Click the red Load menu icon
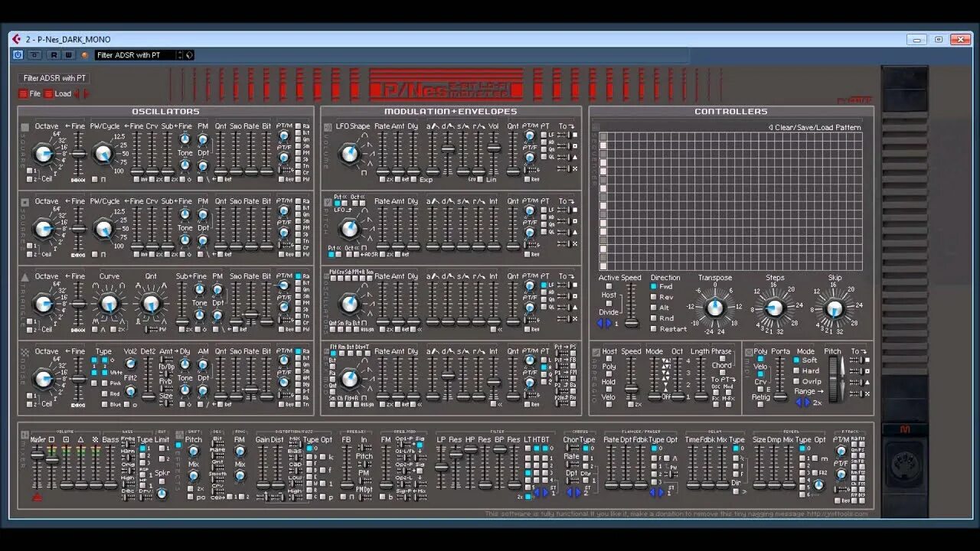980x551 pixels. [49, 94]
